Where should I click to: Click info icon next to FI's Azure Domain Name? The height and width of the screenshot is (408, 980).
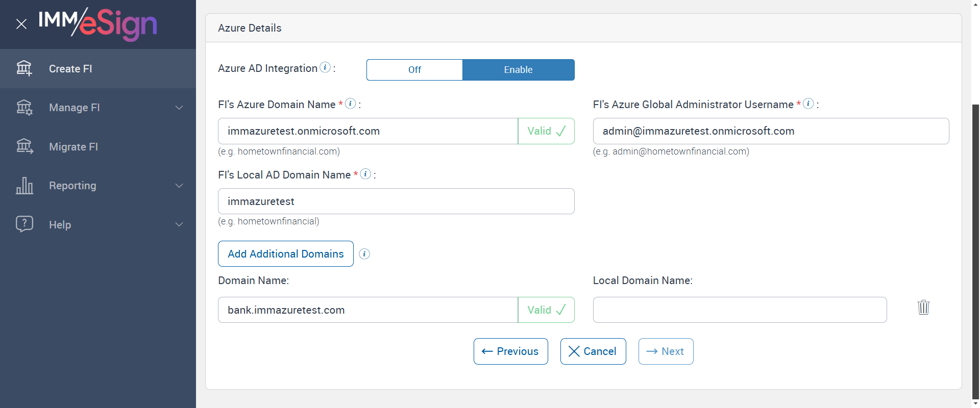[x=350, y=104]
